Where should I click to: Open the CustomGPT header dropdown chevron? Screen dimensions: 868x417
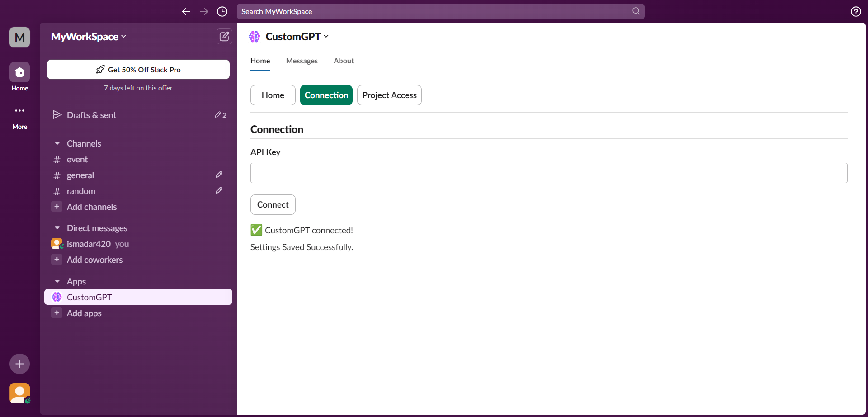(326, 37)
